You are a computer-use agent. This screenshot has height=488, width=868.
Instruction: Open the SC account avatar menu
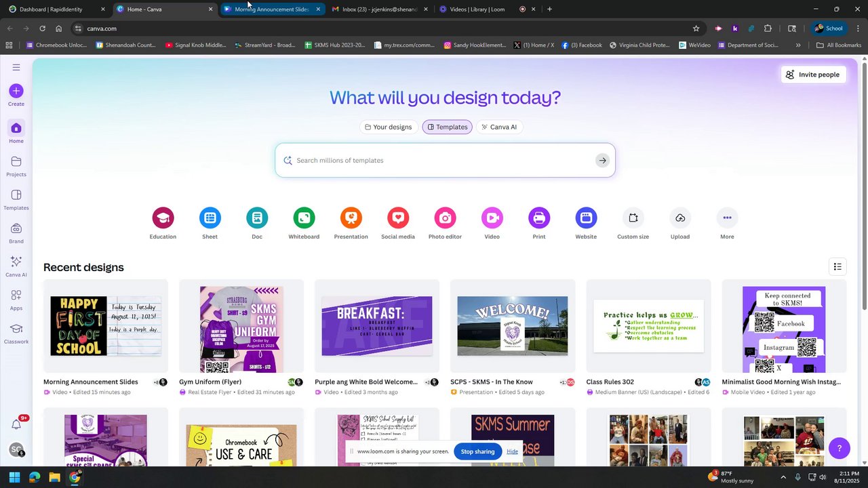click(x=16, y=449)
